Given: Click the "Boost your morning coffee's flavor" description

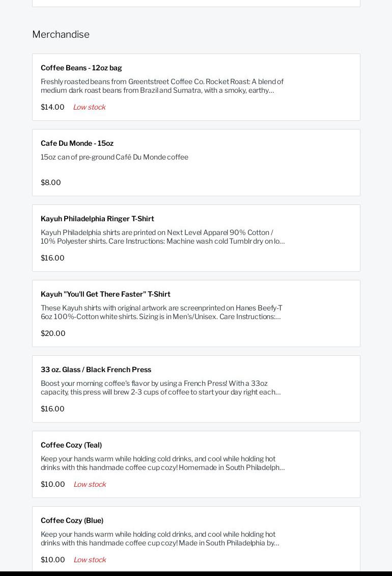Looking at the screenshot, I should pos(160,387).
